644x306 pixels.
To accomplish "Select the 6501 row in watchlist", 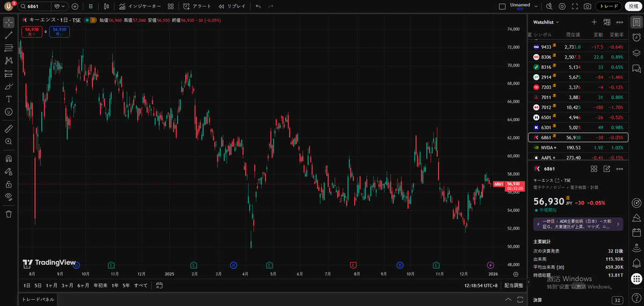I will click(577, 118).
